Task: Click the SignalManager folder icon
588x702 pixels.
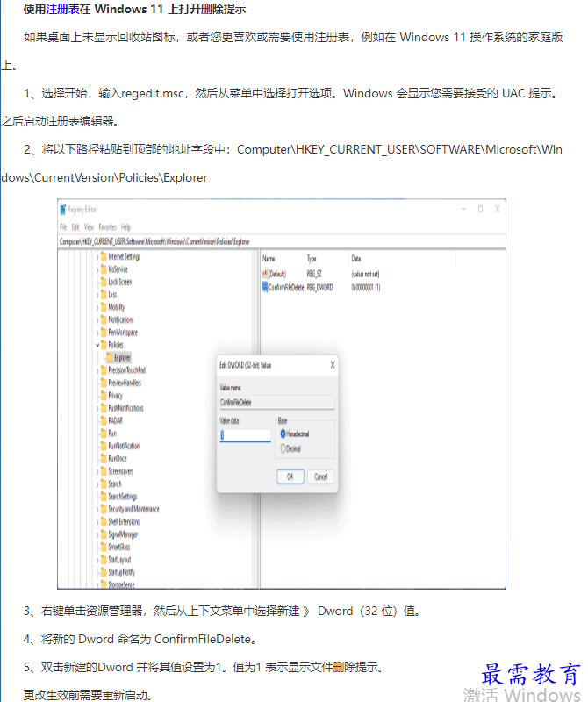Action: 104,534
